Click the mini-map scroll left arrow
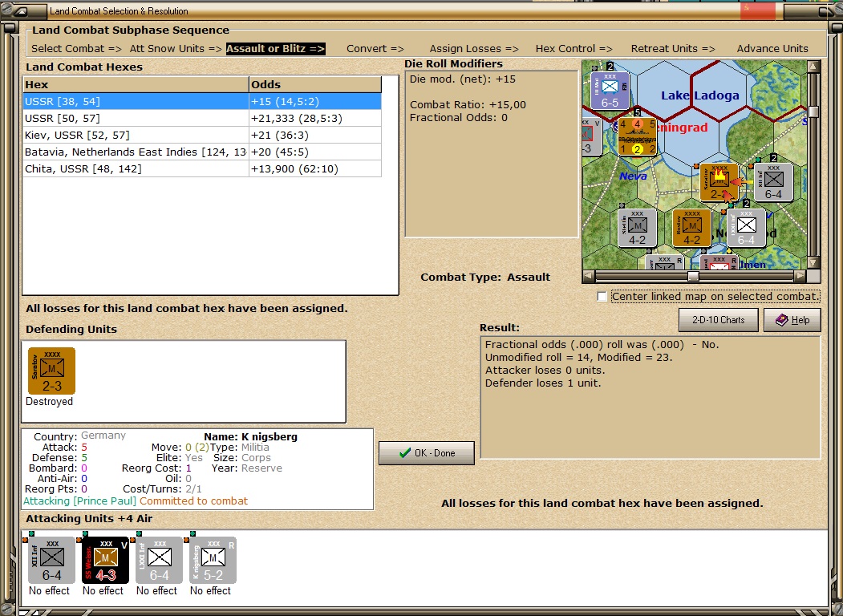Screen dimensions: 843x616 tap(589, 276)
